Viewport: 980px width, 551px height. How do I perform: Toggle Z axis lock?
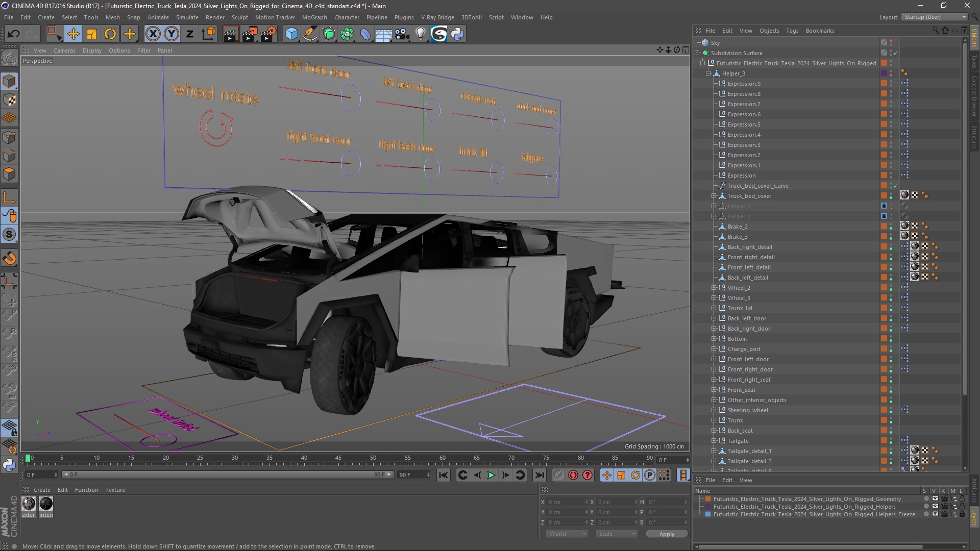point(190,34)
